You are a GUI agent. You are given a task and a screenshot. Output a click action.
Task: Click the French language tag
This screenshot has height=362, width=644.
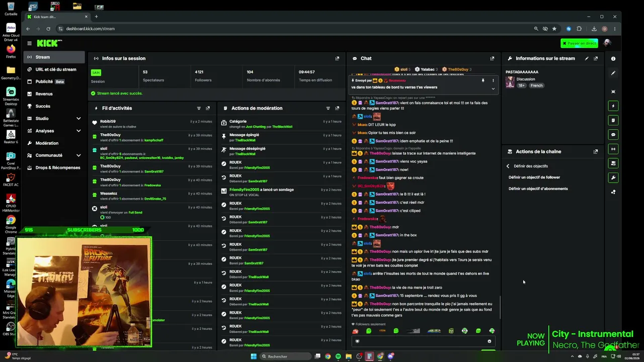click(x=536, y=85)
